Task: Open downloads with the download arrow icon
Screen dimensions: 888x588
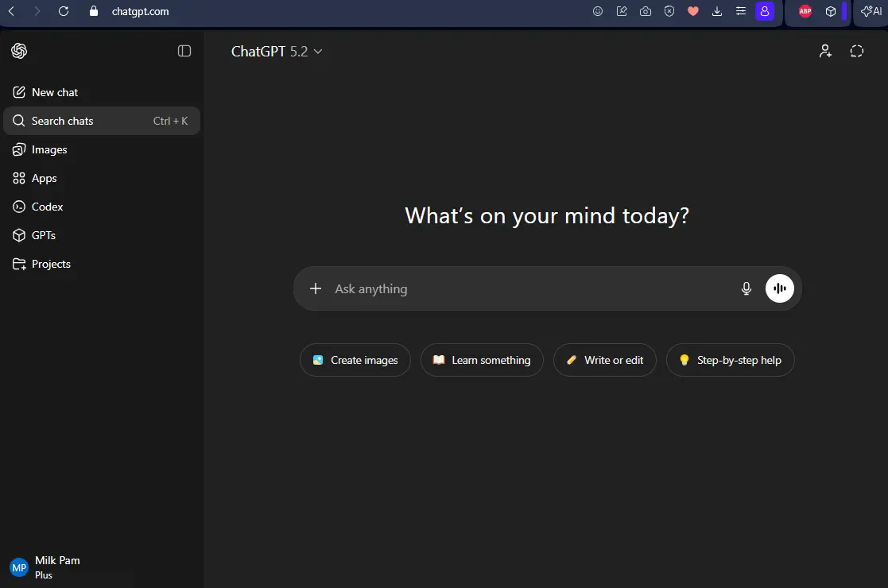Action: click(x=717, y=11)
